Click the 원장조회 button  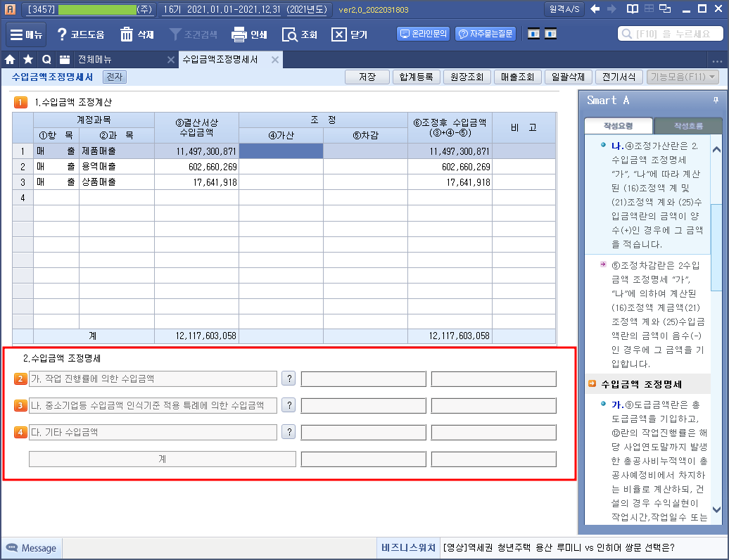click(x=467, y=77)
